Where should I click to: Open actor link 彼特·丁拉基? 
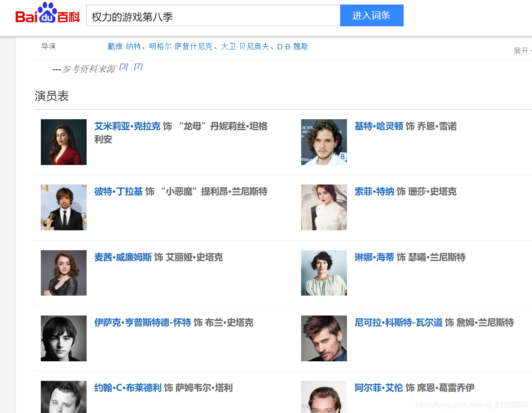pyautogui.click(x=118, y=192)
